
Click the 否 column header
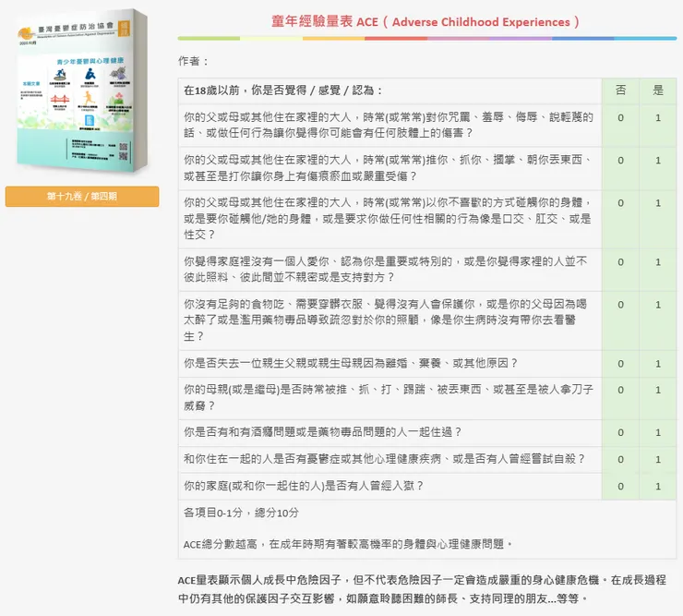[x=621, y=91]
